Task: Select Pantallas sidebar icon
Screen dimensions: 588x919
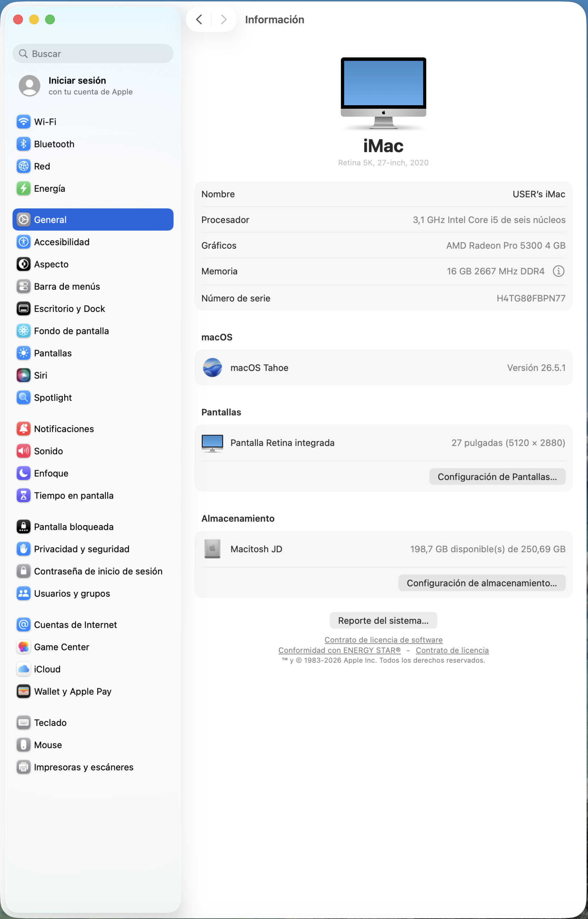Action: (23, 353)
